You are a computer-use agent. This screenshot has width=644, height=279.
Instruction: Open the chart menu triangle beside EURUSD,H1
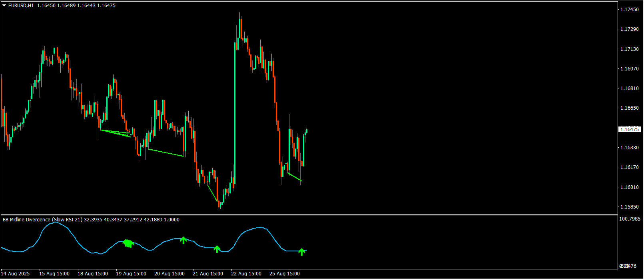tap(4, 6)
